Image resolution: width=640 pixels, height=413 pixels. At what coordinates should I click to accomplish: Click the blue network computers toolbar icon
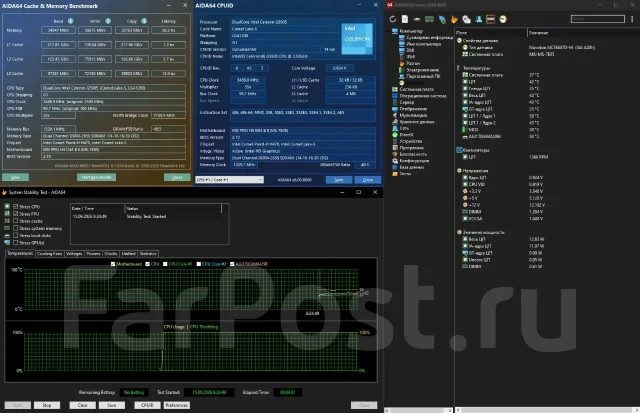point(442,19)
